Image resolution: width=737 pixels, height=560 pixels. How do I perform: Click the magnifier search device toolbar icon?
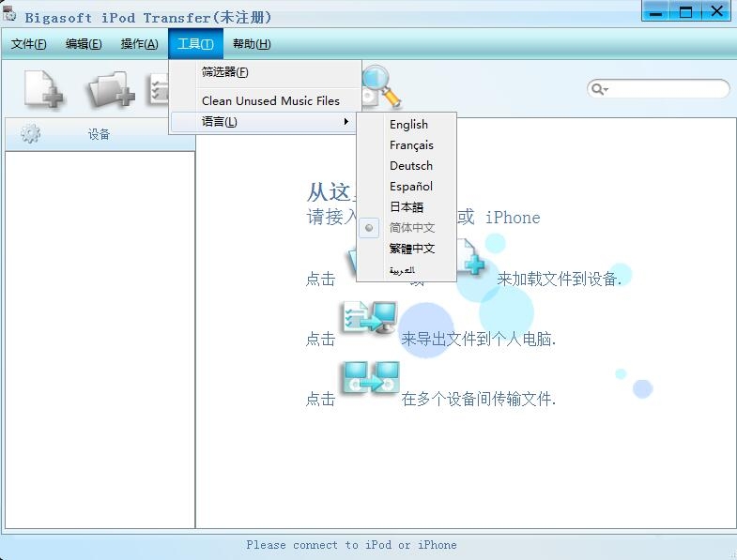click(382, 86)
